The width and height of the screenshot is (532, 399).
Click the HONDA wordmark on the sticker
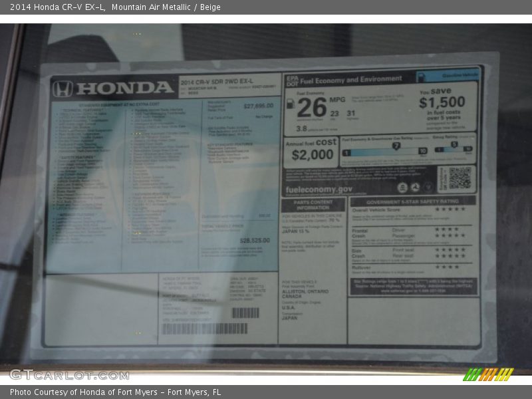tap(124, 88)
